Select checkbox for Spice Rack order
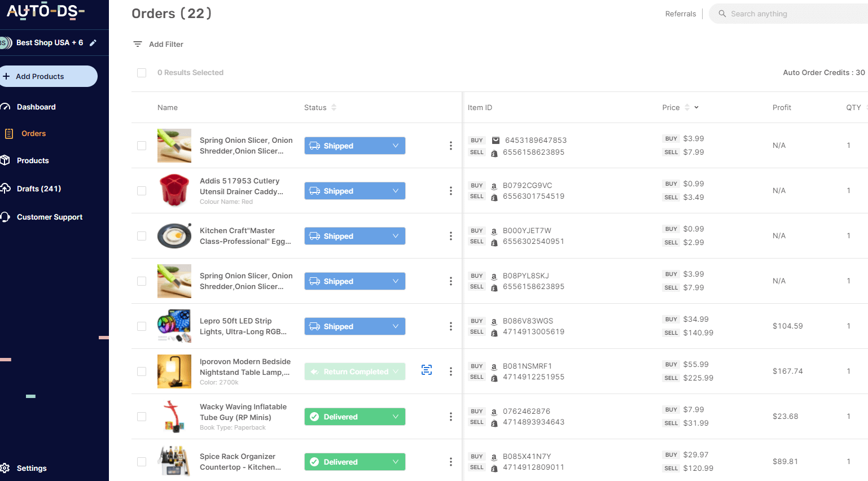 pyautogui.click(x=142, y=462)
